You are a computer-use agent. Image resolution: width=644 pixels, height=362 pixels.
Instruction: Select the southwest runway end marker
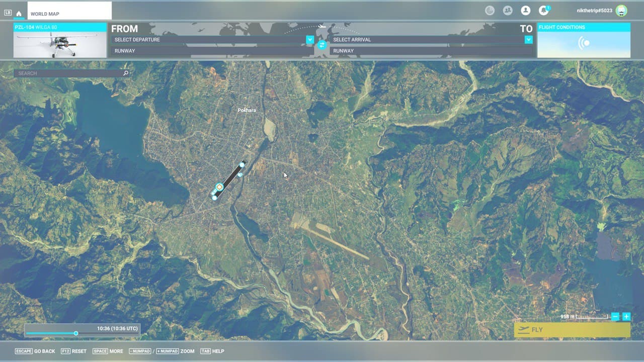tap(214, 198)
